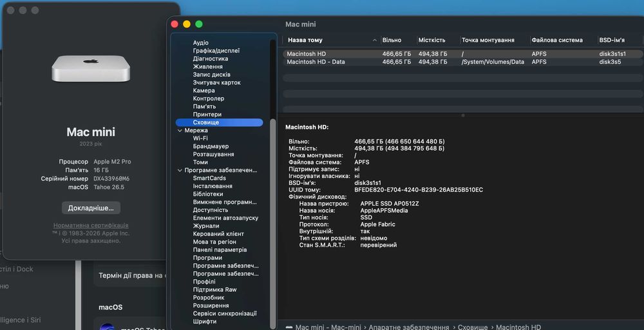Select Сервіси синхронізації in the sidebar
The image size is (644, 330).
(225, 313)
